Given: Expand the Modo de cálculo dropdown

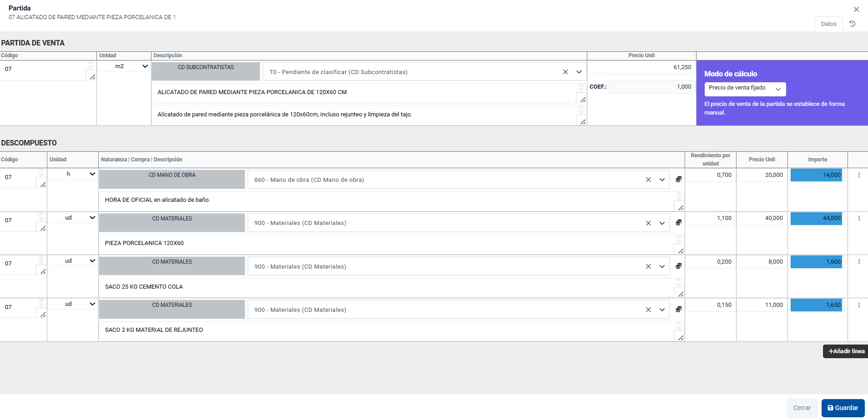Looking at the screenshot, I should 745,89.
